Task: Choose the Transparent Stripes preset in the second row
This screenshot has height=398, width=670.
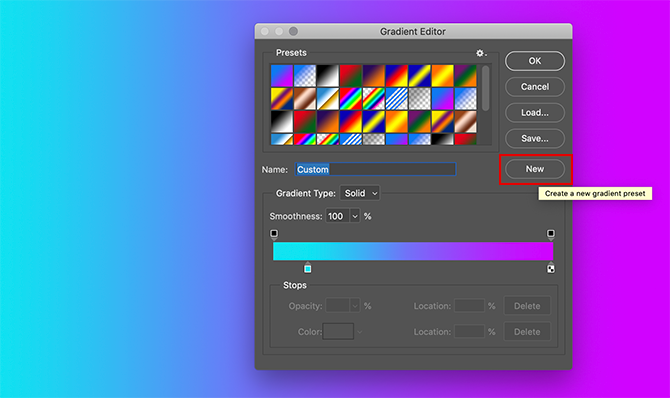Action: 397,99
